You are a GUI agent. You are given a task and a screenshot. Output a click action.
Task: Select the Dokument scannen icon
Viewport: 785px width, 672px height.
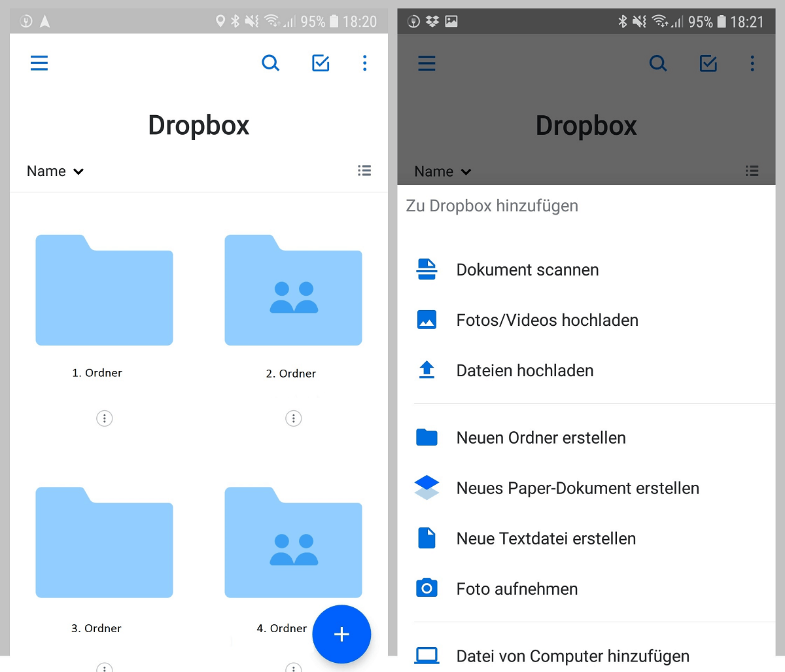(427, 269)
